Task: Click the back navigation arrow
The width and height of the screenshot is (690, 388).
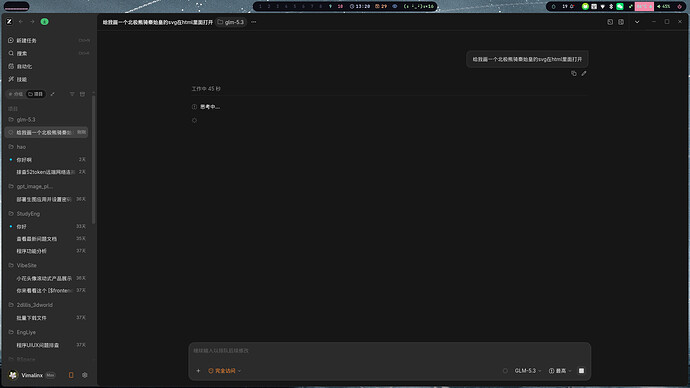Action: tap(21, 22)
